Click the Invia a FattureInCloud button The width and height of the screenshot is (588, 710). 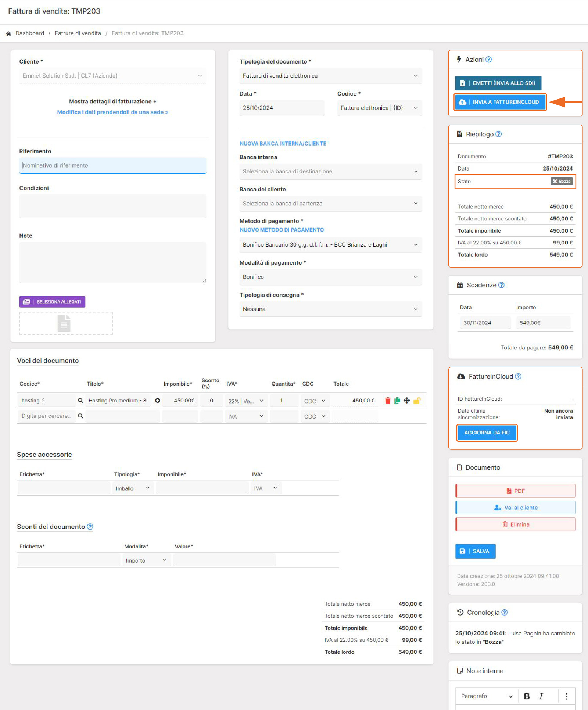[500, 102]
